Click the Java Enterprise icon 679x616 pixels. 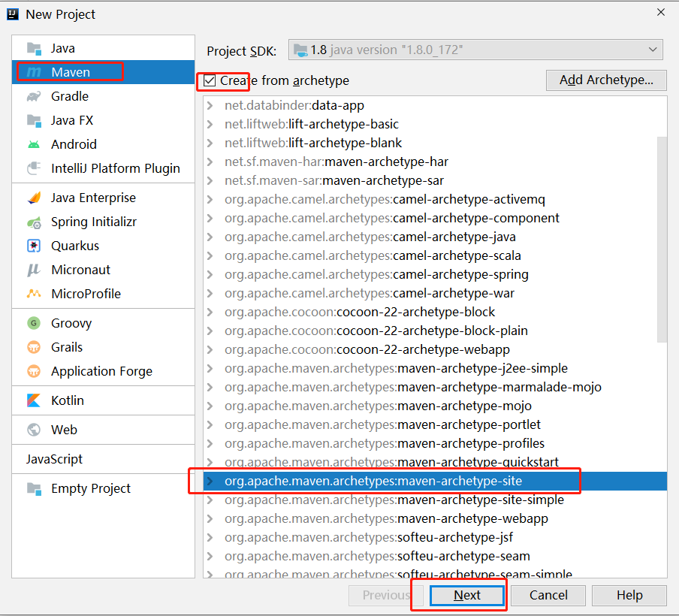pyautogui.click(x=34, y=198)
